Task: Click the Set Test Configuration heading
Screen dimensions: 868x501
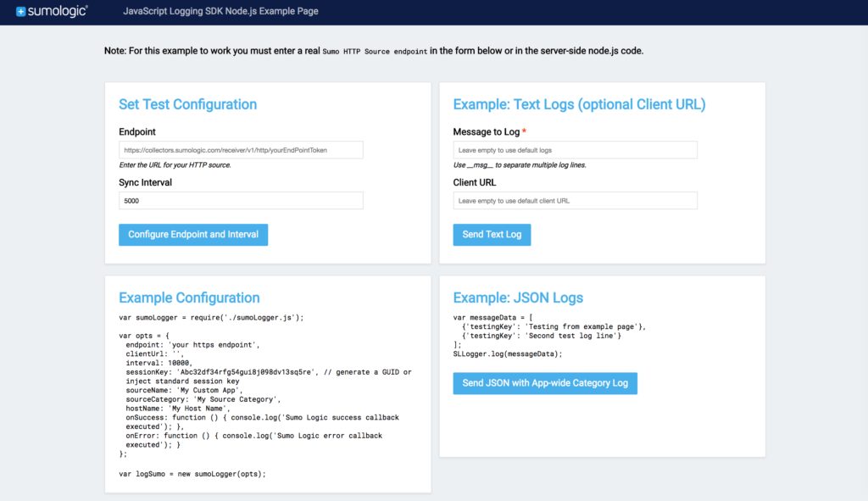Action: 187,104
